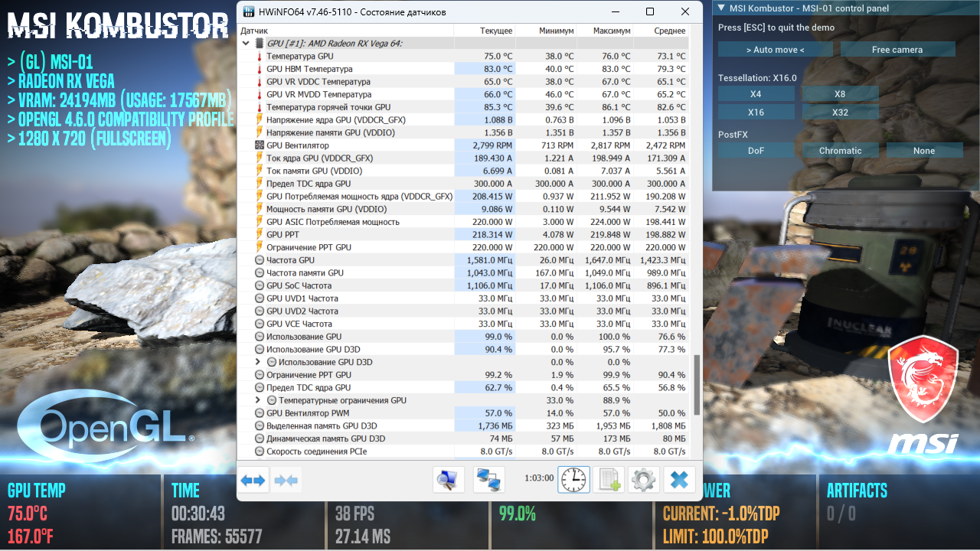Image resolution: width=980 pixels, height=551 pixels.
Task: Click the round icon beside GPU SoC Частота
Action: click(x=259, y=285)
